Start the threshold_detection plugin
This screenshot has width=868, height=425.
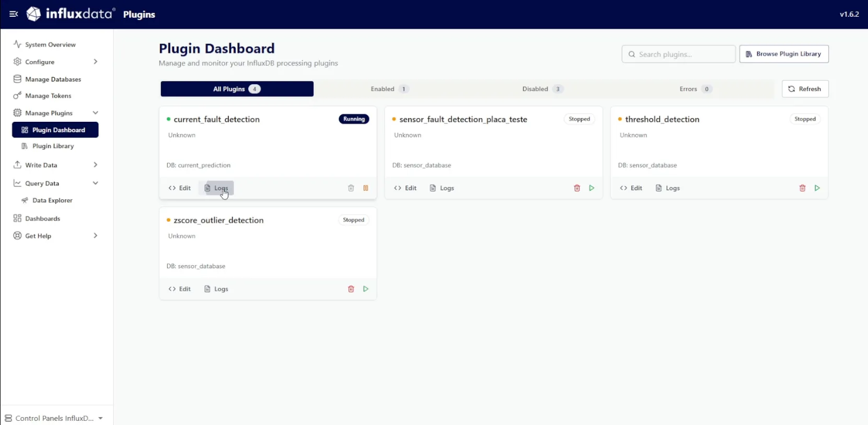pyautogui.click(x=817, y=188)
